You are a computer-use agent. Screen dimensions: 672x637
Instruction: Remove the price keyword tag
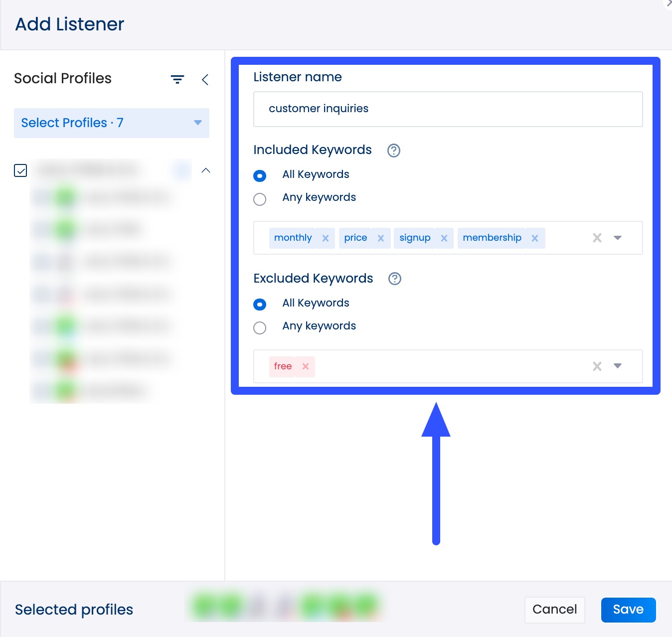point(381,238)
